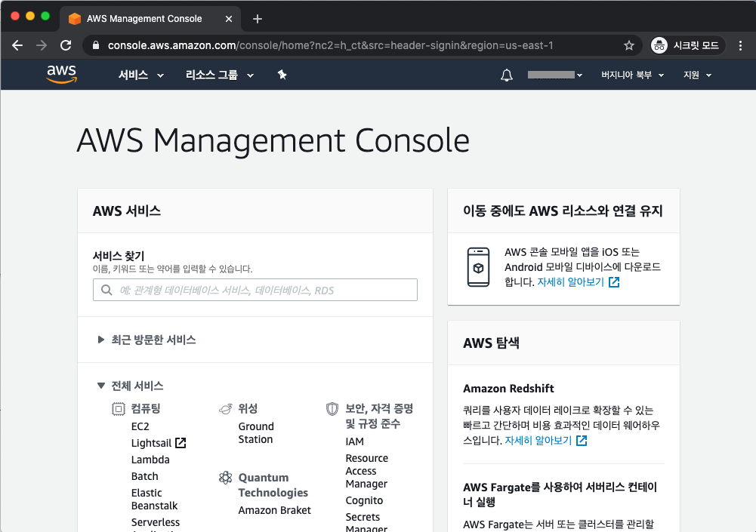
Task: Click the Lightsail external link icon
Action: [181, 442]
